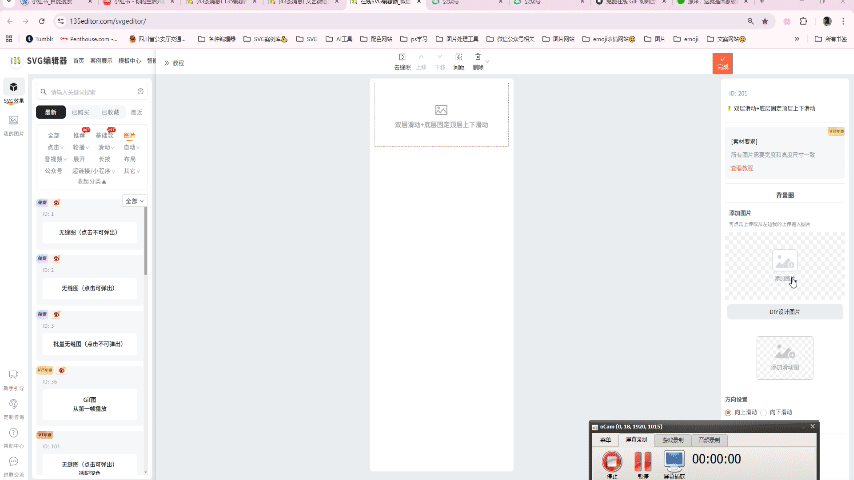The height and width of the screenshot is (480, 854).
Task: Pause recording in the oCam window
Action: (643, 462)
